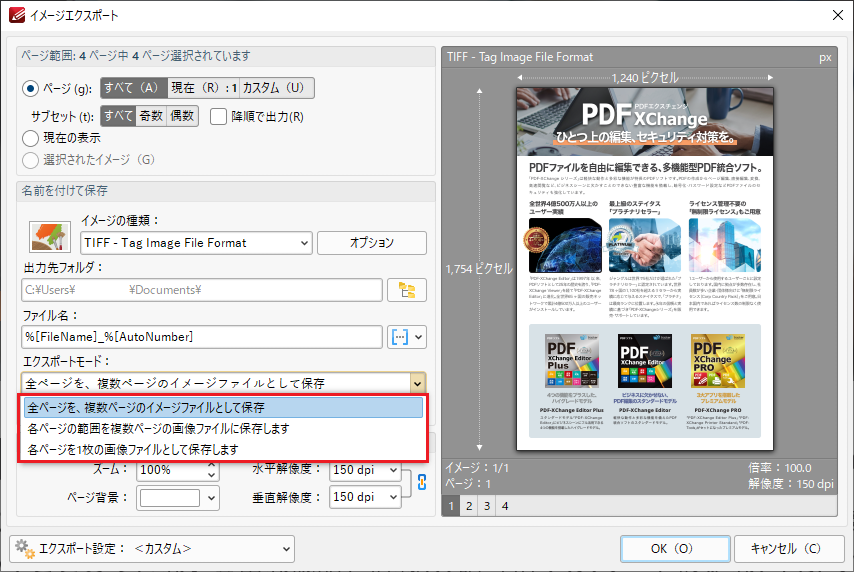Click the 倍率：100.0 status text
Screen dimensions: 854x572
coord(779,468)
